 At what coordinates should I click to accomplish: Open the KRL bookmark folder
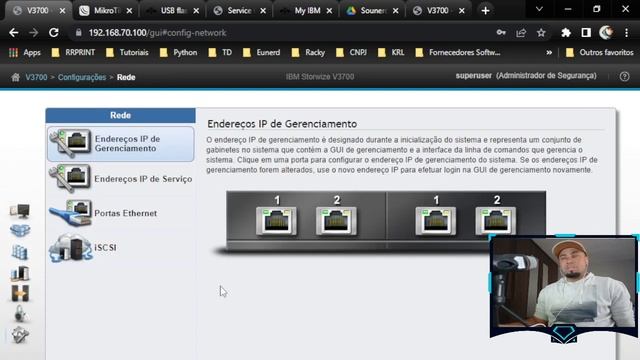point(391,53)
